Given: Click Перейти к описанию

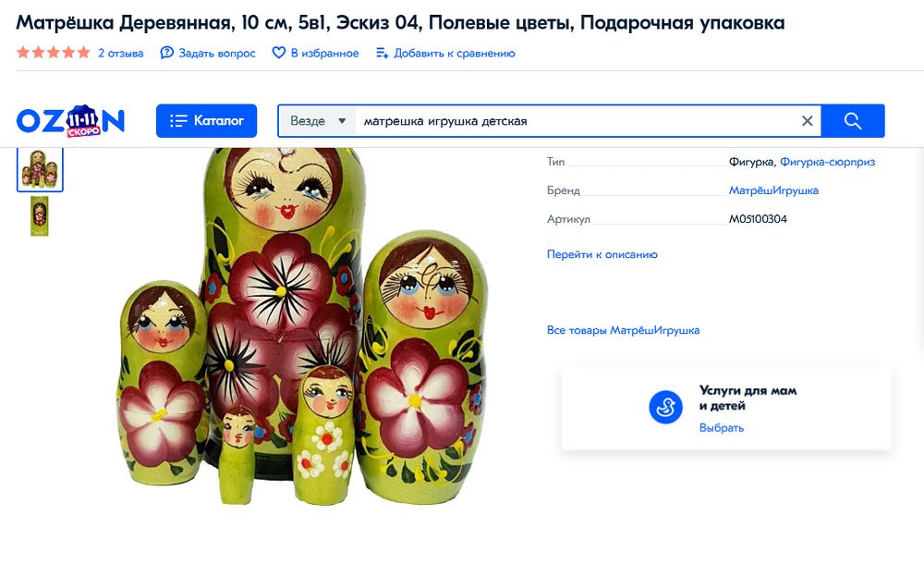Looking at the screenshot, I should (x=602, y=253).
